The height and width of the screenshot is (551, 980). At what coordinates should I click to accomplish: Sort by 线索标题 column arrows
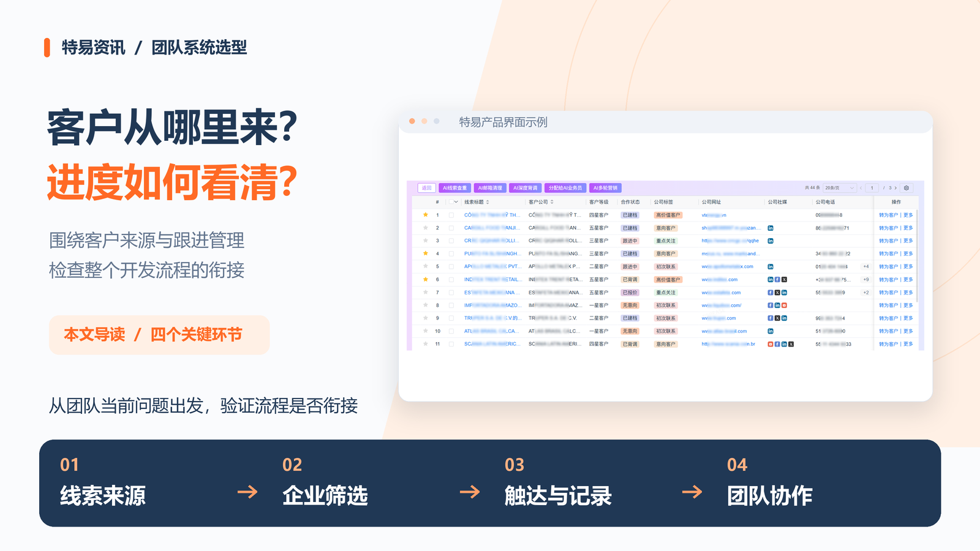(x=488, y=202)
